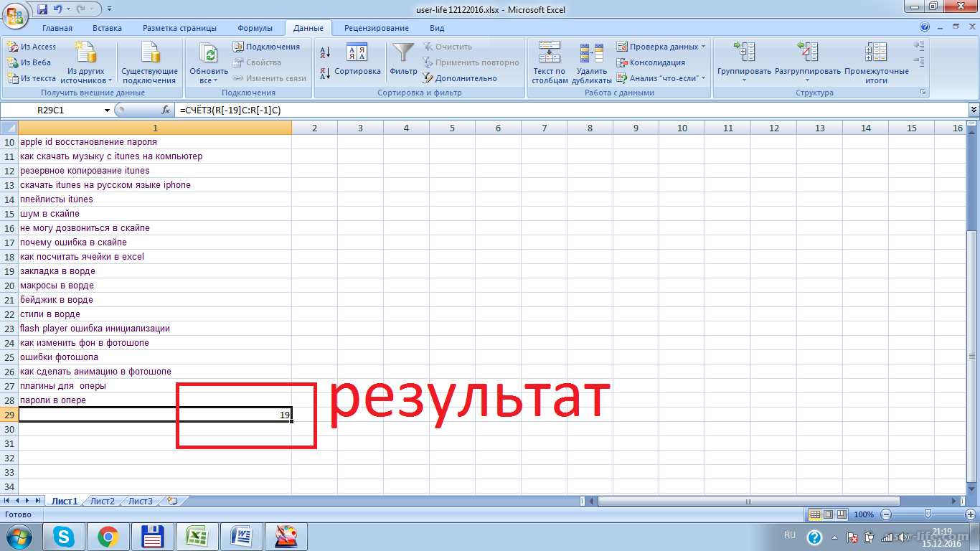Select row header 22

pos(9,314)
